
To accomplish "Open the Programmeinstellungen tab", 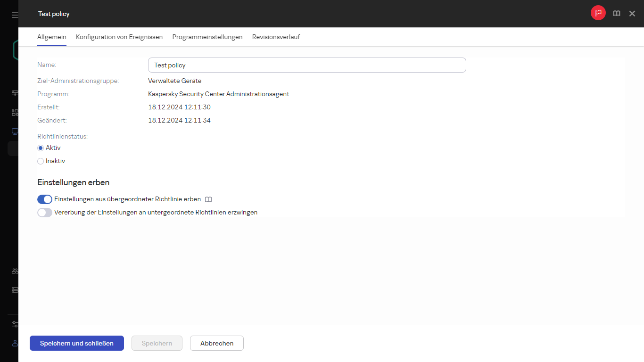I will tap(207, 37).
